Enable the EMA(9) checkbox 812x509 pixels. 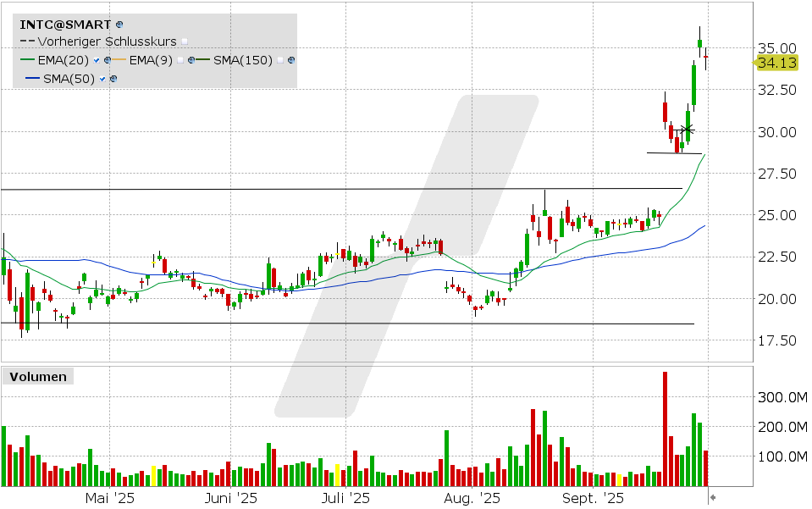(181, 60)
